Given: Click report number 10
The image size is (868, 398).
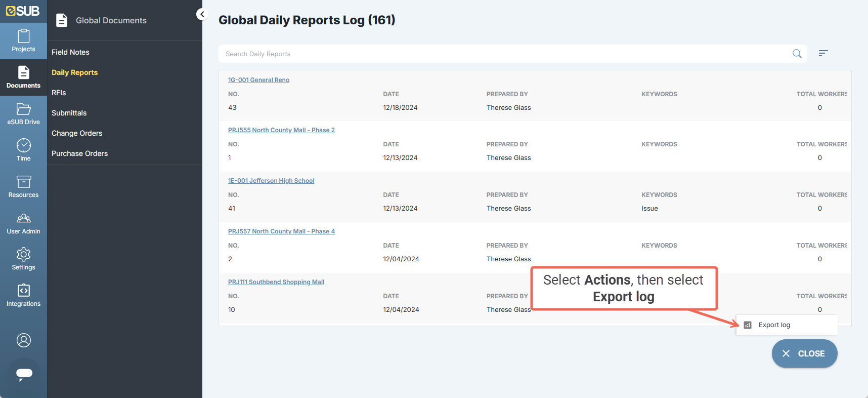Looking at the screenshot, I should (x=231, y=309).
